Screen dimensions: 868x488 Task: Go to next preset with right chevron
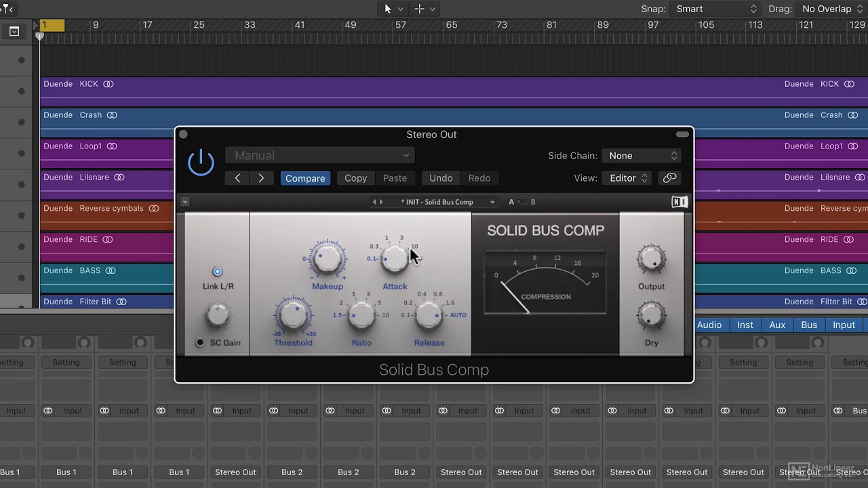[x=261, y=178]
